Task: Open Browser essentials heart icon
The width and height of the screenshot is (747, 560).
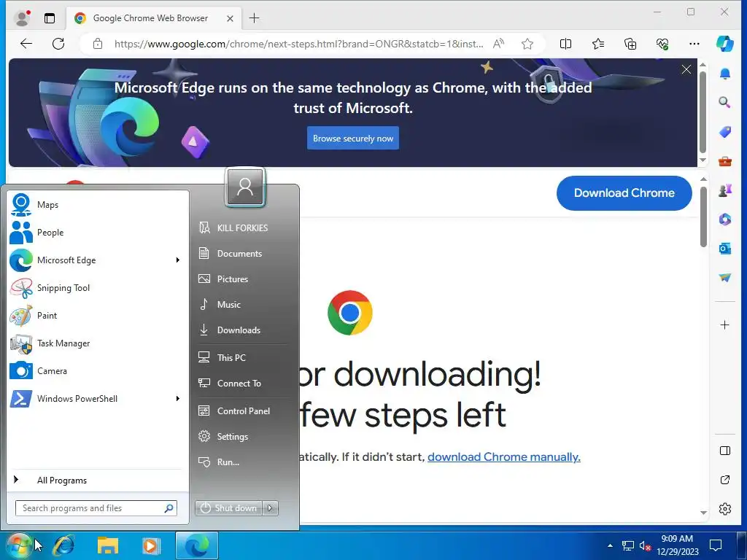Action: point(662,44)
